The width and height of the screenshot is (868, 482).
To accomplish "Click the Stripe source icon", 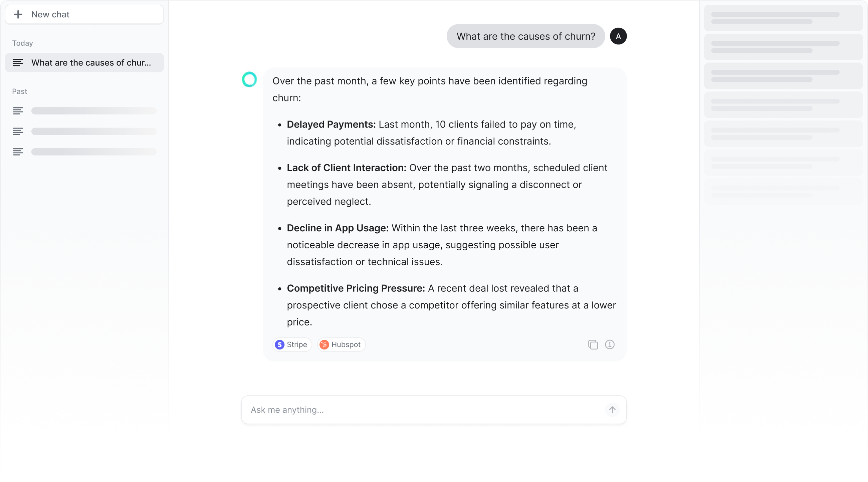I will click(280, 344).
